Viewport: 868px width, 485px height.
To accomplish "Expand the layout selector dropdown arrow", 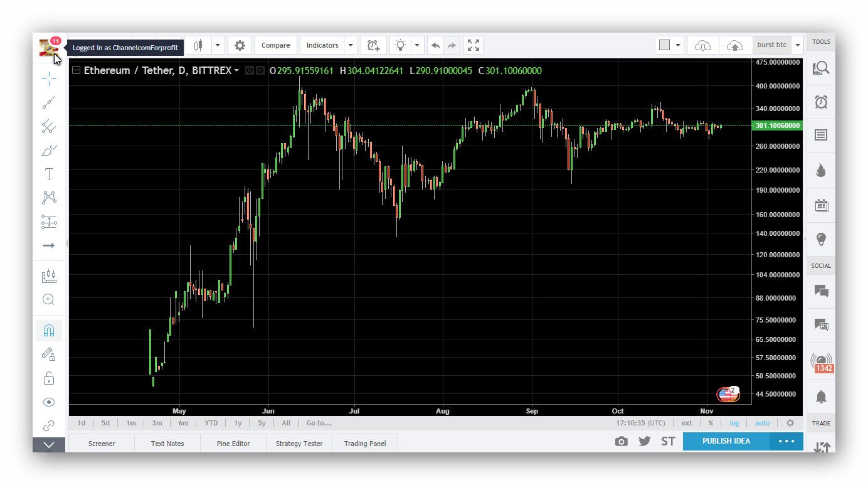I will [678, 45].
